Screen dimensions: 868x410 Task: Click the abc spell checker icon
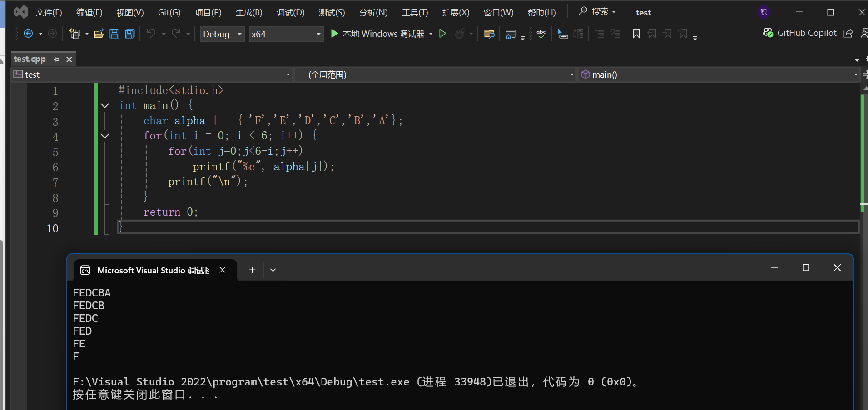(541, 34)
